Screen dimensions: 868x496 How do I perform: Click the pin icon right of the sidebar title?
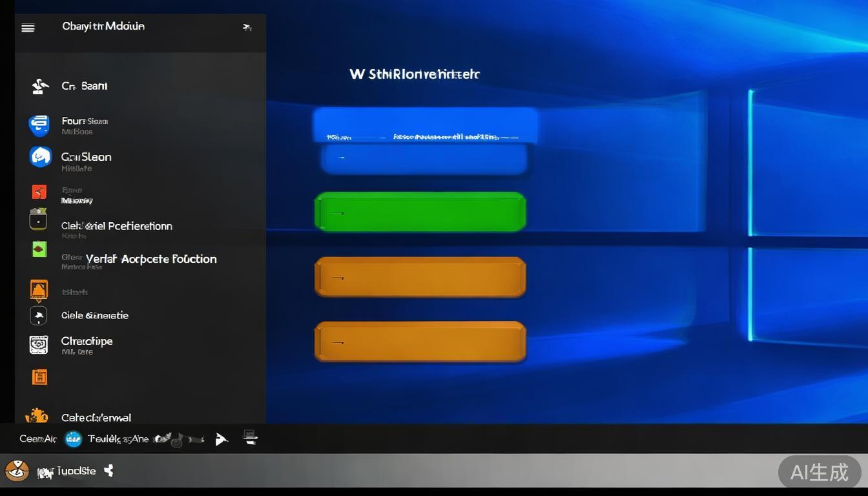click(x=247, y=27)
